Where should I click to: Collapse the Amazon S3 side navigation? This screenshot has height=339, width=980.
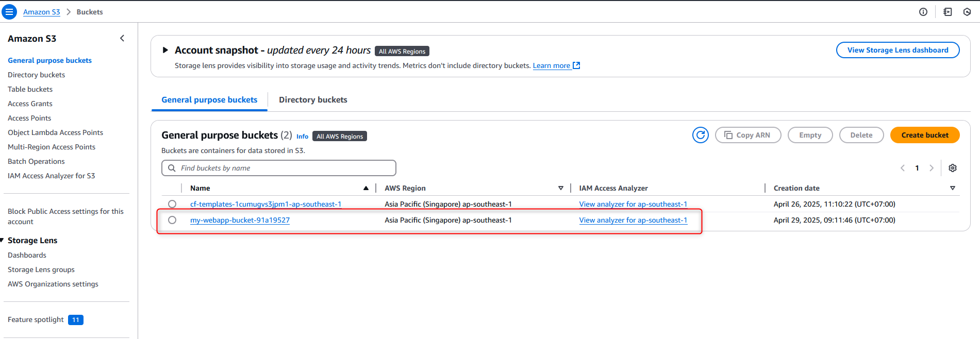tap(122, 38)
